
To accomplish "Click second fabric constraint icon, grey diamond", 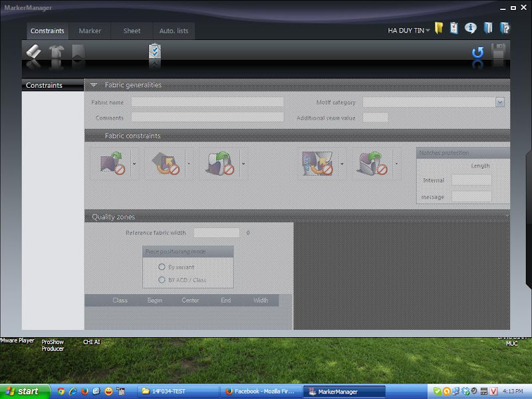I will click(166, 164).
